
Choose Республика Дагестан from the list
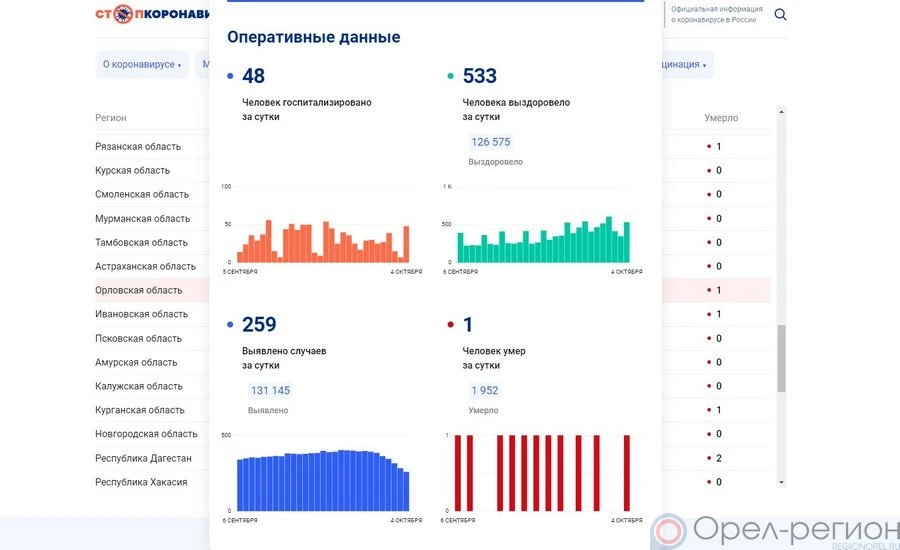(x=143, y=458)
